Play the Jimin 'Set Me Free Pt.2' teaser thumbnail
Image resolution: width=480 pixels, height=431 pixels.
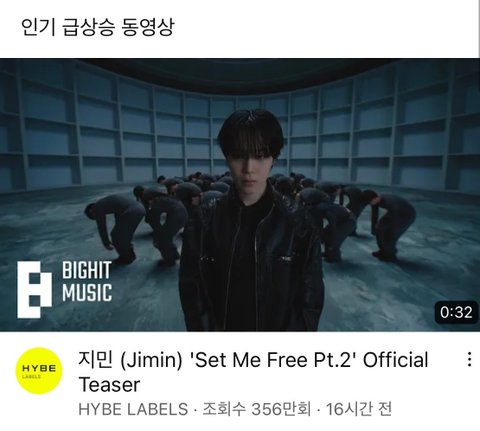click(x=240, y=195)
